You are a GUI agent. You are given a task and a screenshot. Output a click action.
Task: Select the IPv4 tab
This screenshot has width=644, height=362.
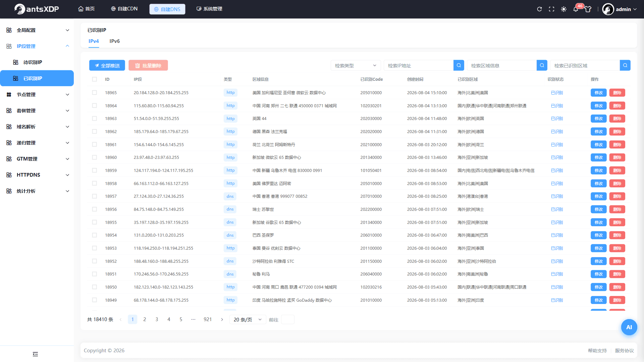(94, 41)
